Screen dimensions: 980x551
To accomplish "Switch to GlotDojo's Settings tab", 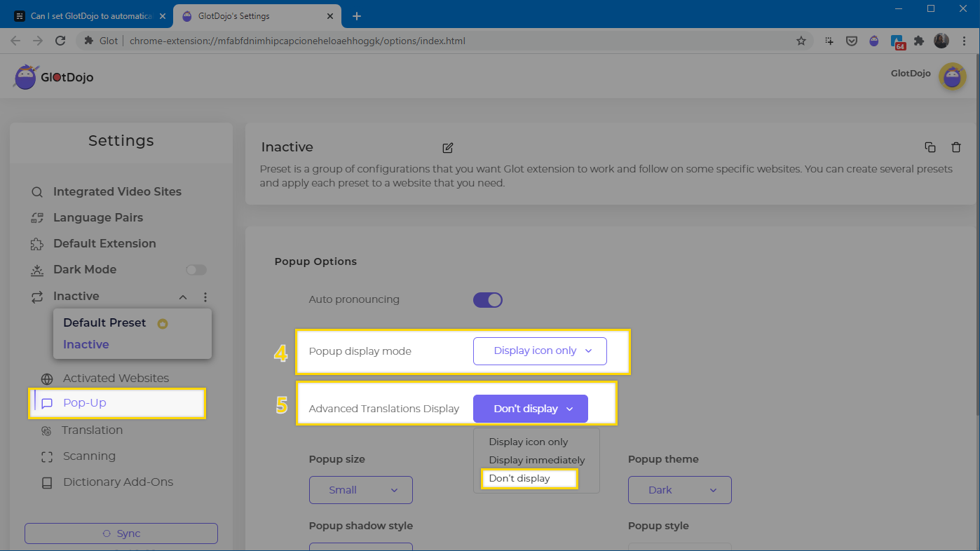I will coord(256,15).
